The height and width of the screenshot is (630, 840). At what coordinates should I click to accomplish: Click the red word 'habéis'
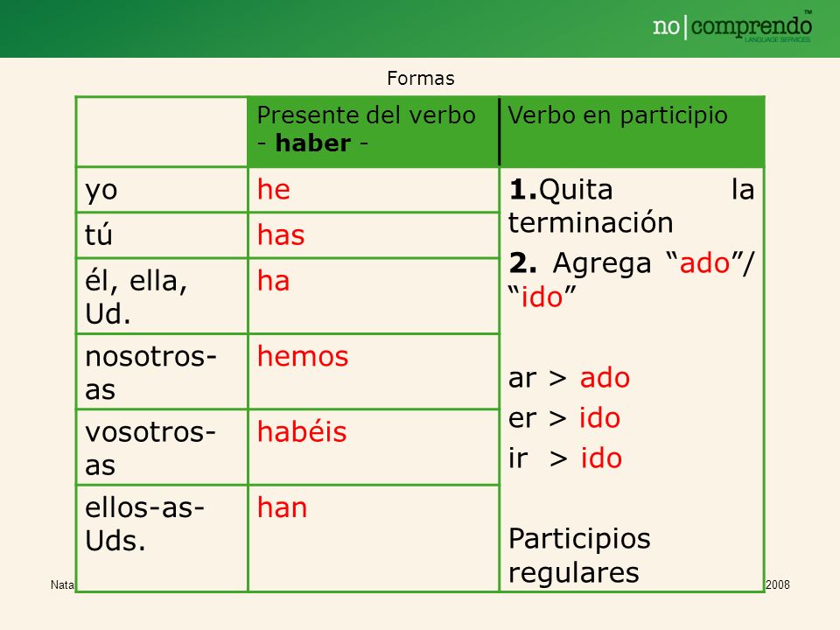302,431
